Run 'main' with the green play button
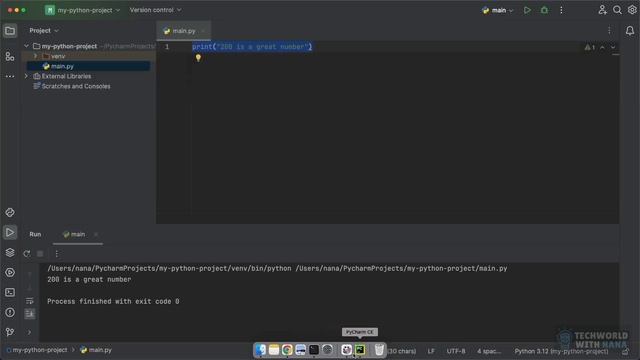Screen dimensions: 640x360 coord(527,10)
